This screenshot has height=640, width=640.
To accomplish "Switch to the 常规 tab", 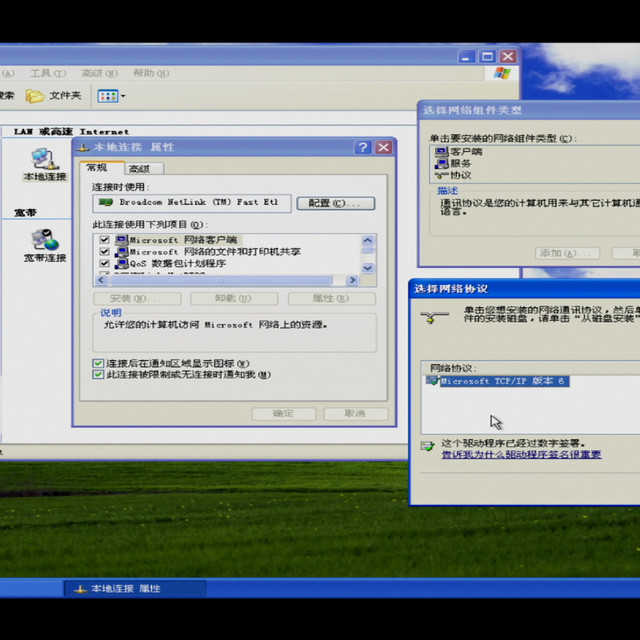I will (x=102, y=168).
